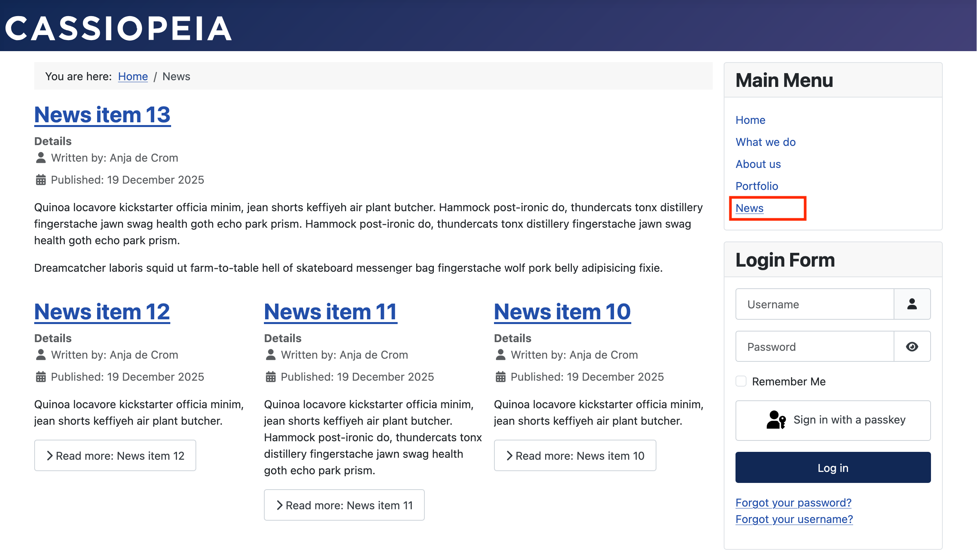The image size is (977, 560).
Task: Open Forgot your password link
Action: click(793, 503)
